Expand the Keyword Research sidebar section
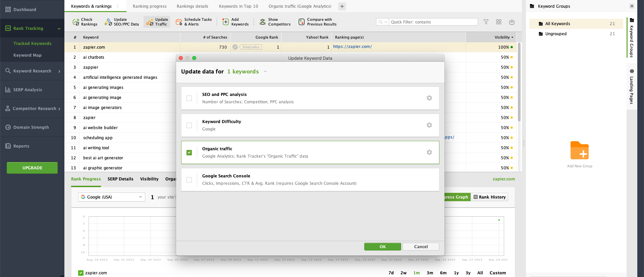The width and height of the screenshot is (644, 277). (59, 71)
